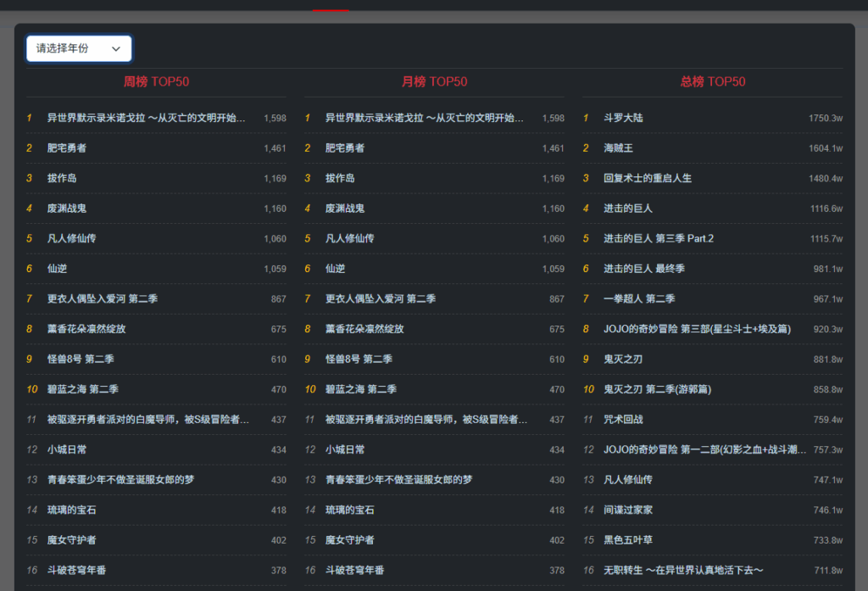
Task: Open 薰香花朵凛然绽放 in the 周榜 list
Action: 86,329
